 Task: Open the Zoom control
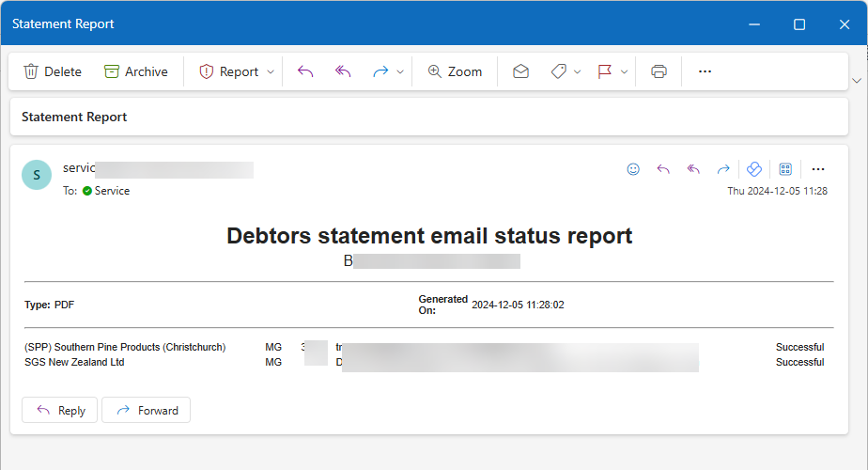pyautogui.click(x=455, y=71)
